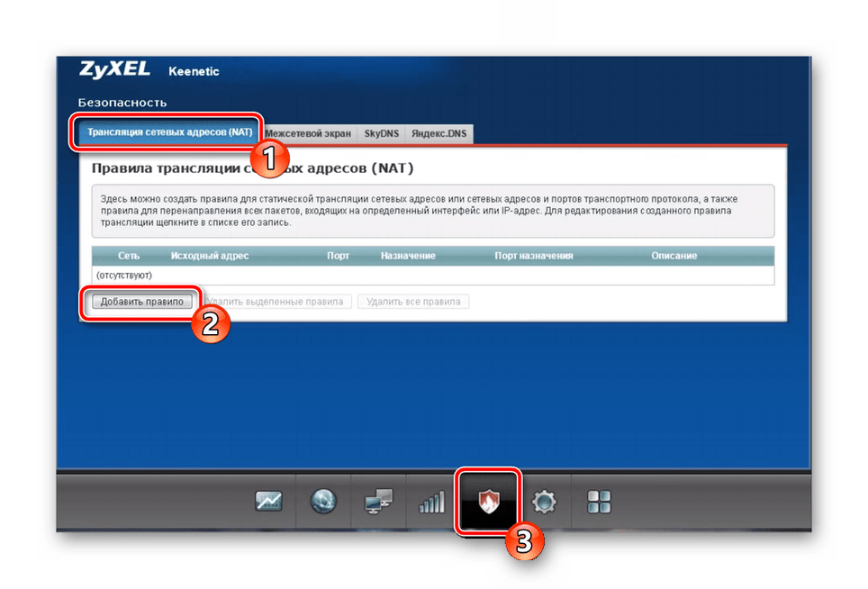868x589 pixels.
Task: Switch to the Яндекс.DNS tab
Action: click(439, 133)
